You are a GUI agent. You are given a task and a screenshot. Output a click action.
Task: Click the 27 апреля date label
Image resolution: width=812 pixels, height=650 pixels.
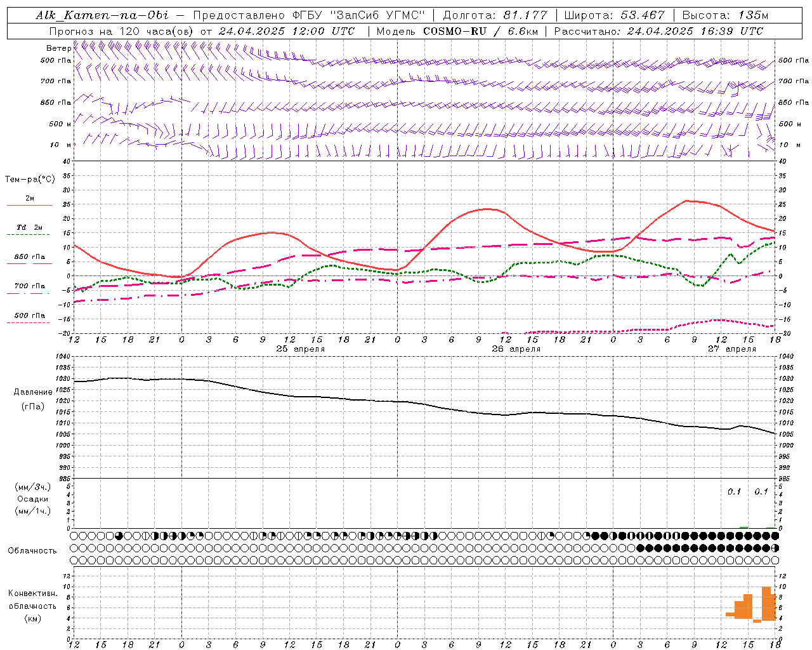pyautogui.click(x=731, y=349)
